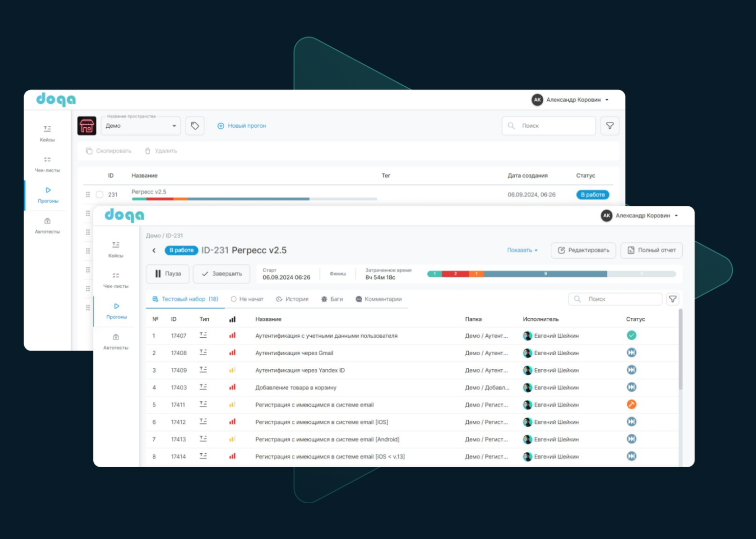The image size is (756, 539).
Task: Switch to the Баги tab
Action: [332, 299]
